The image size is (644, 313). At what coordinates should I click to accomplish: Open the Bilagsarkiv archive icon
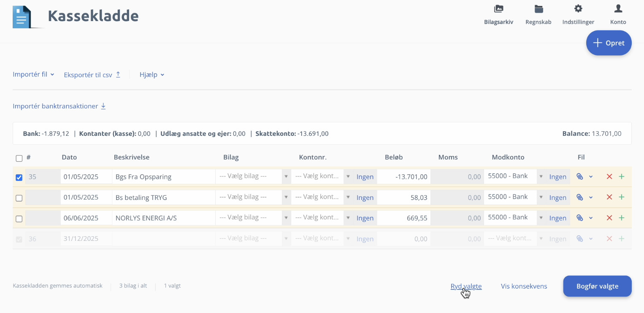[x=498, y=9]
